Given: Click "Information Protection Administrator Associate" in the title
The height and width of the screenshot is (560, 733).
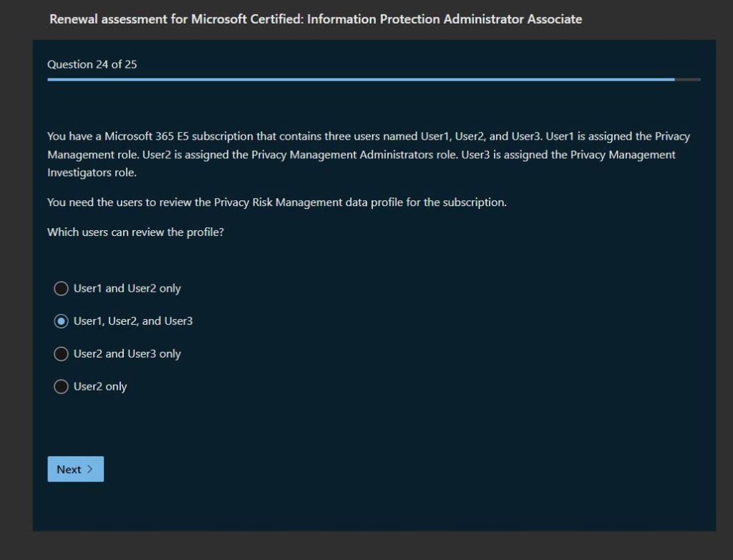Looking at the screenshot, I should (445, 19).
